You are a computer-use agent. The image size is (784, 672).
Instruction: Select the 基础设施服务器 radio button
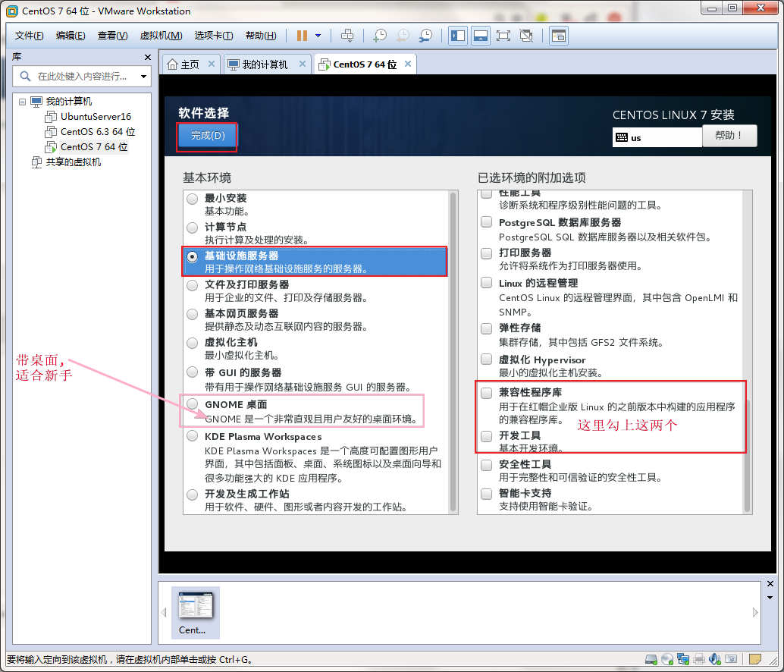pos(193,257)
